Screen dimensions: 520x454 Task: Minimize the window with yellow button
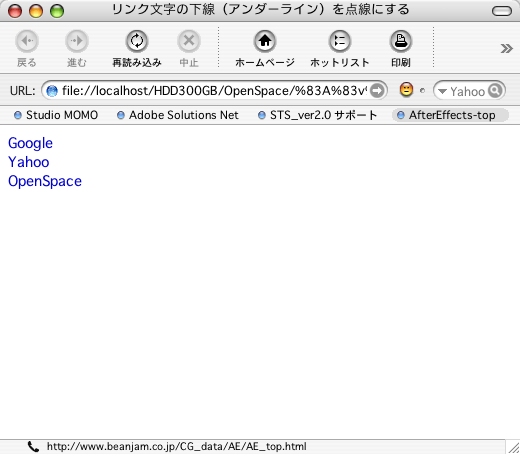pos(36,11)
